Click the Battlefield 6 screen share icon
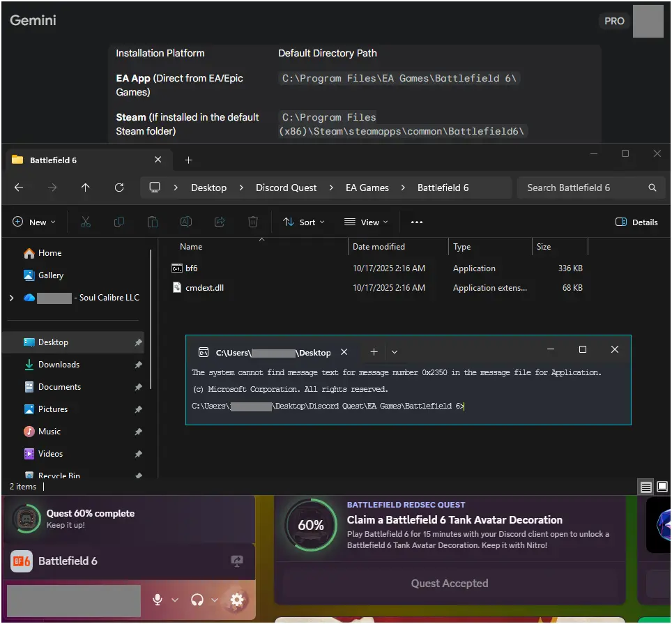The height and width of the screenshot is (624, 672). (236, 561)
